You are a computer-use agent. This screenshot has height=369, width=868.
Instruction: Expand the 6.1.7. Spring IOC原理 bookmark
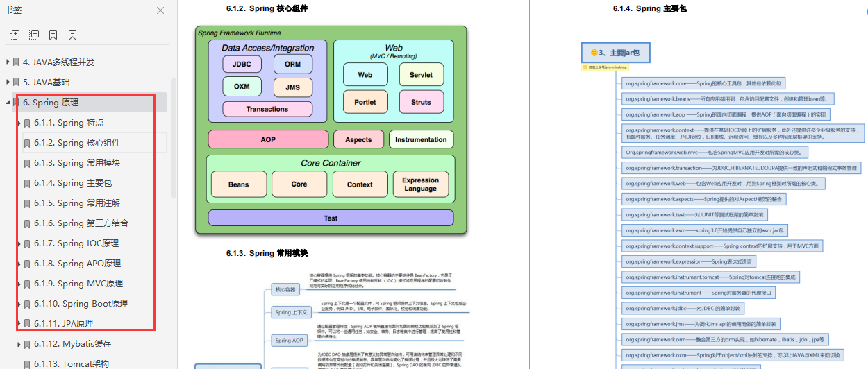(x=19, y=243)
